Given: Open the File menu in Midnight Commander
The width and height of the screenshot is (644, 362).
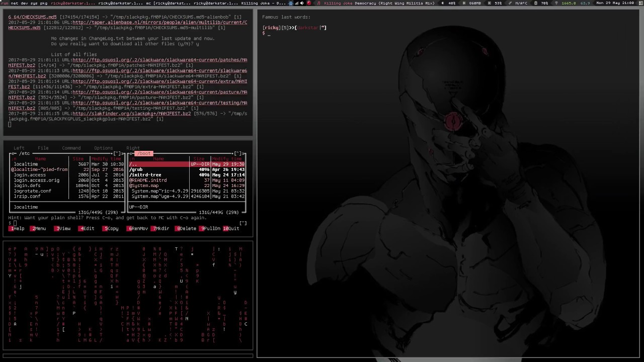Looking at the screenshot, I should [x=43, y=148].
